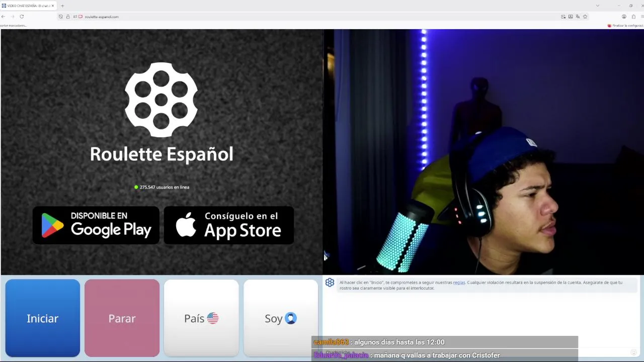The width and height of the screenshot is (644, 362).
Task: Open the Soy gender selector
Action: 281,318
